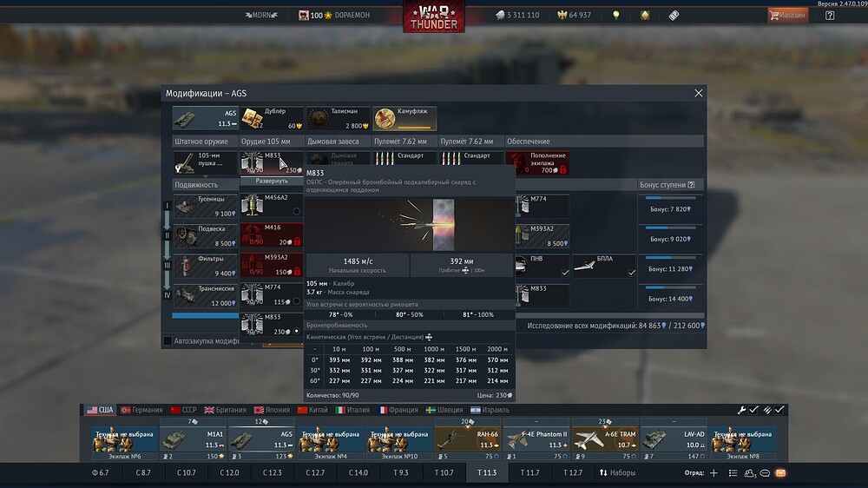Select the Трансмиссия modification
Viewport: 868px width, 488px height.
(206, 296)
